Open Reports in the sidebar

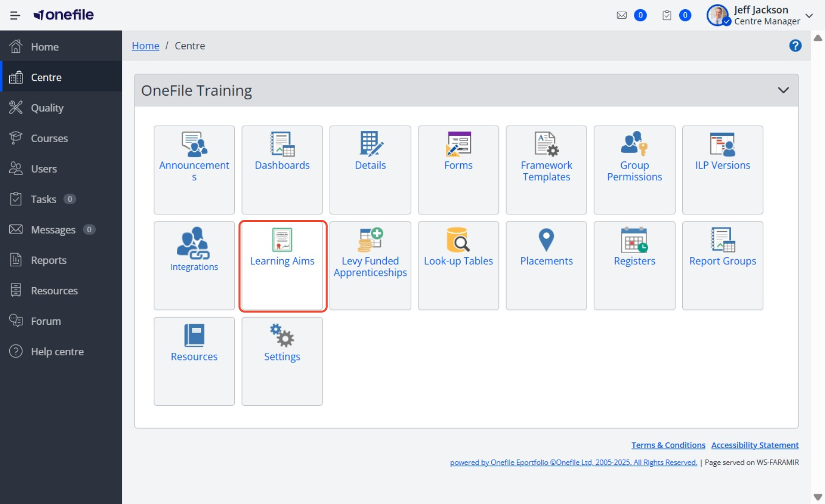click(x=61, y=260)
